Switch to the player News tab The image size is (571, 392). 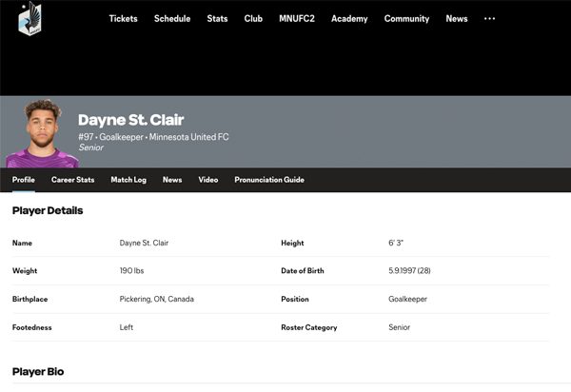(x=172, y=180)
